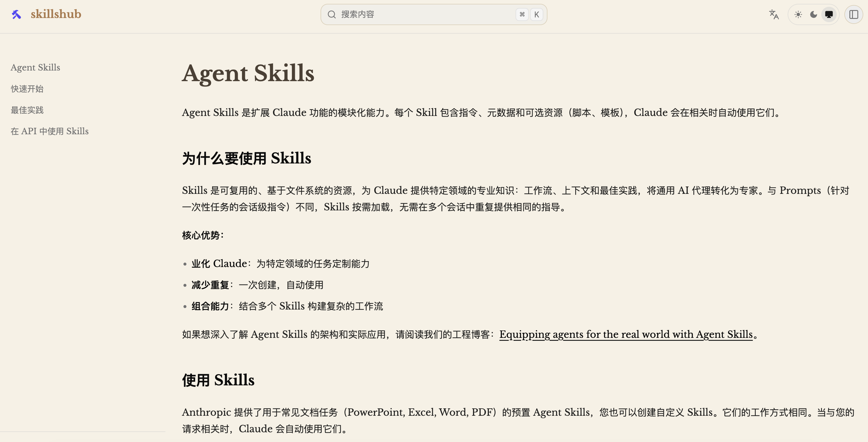The height and width of the screenshot is (442, 868).
Task: Open 最佳实践 from the navigation
Action: [x=27, y=110]
